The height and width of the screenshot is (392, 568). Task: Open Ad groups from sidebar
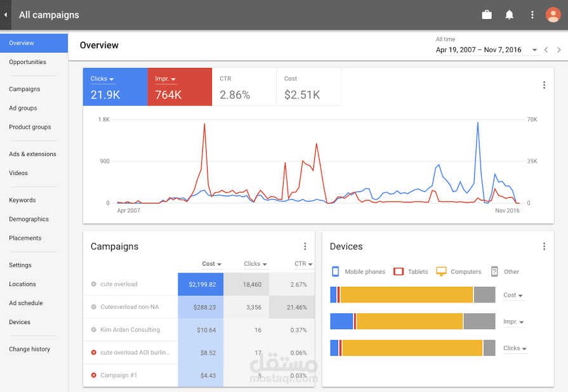tap(23, 108)
